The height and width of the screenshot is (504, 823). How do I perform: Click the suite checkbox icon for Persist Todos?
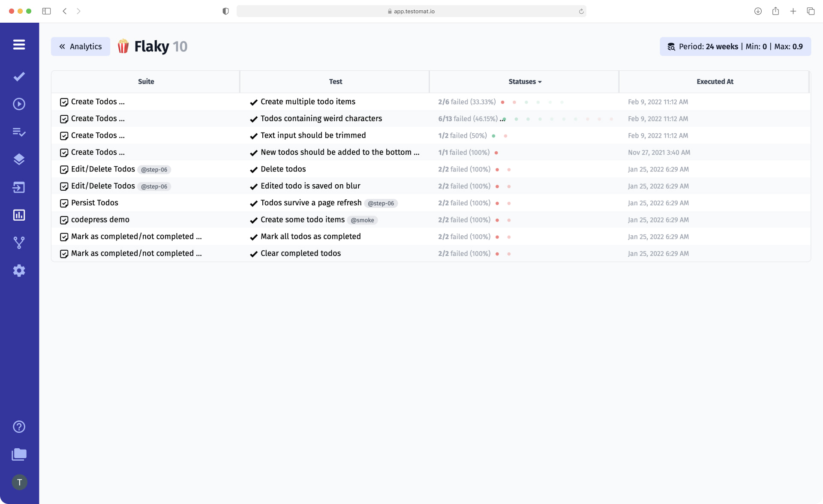[64, 203]
